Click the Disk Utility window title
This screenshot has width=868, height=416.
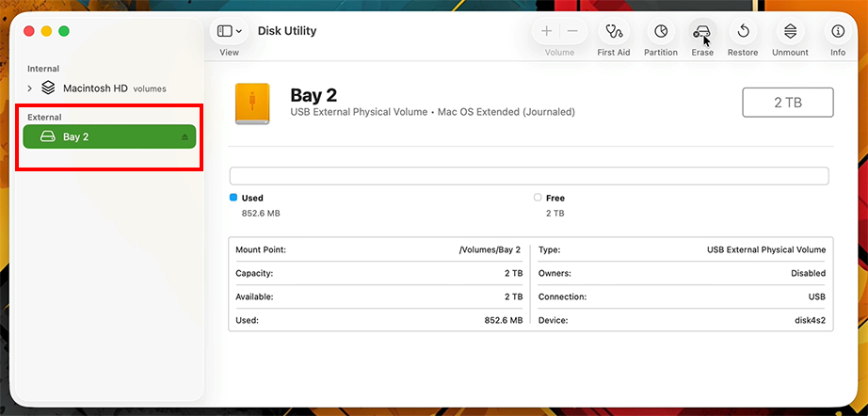[287, 31]
